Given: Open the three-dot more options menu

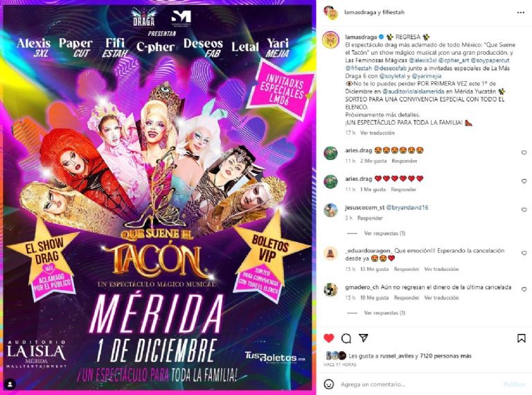Looking at the screenshot, I should tap(520, 12).
